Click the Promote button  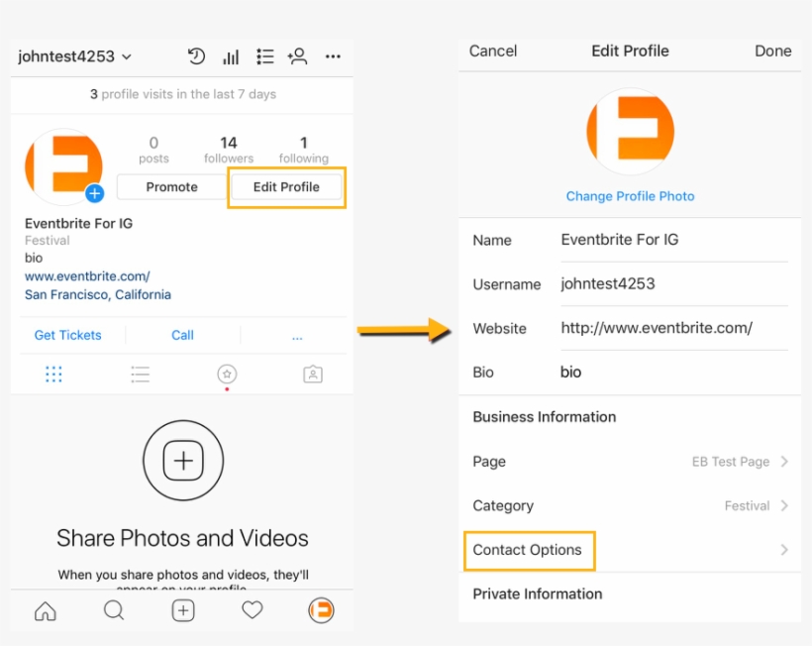[172, 187]
